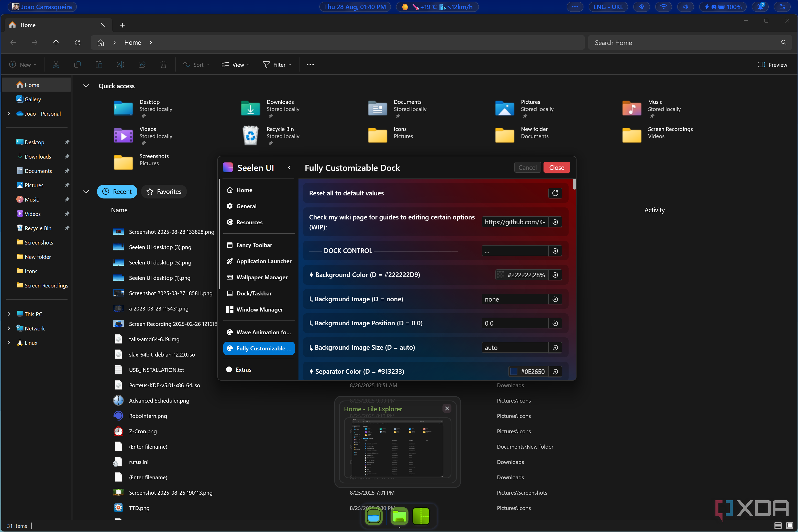Reset the Background Image value icon

click(x=555, y=299)
